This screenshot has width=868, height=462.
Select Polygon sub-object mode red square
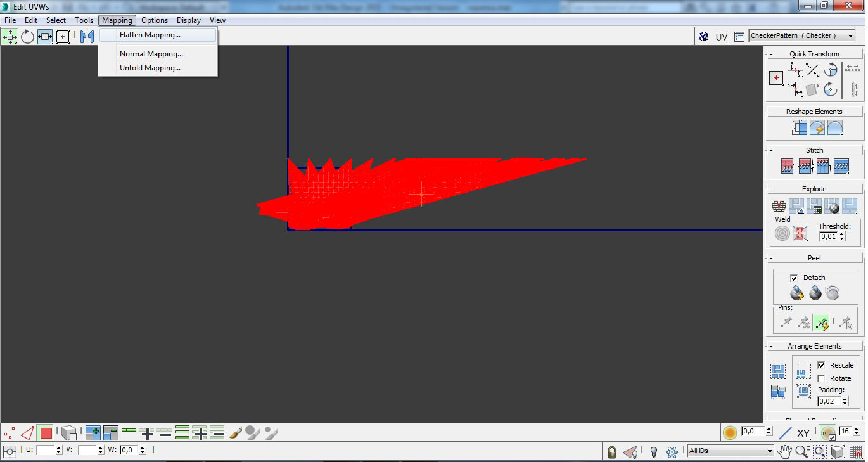click(46, 433)
